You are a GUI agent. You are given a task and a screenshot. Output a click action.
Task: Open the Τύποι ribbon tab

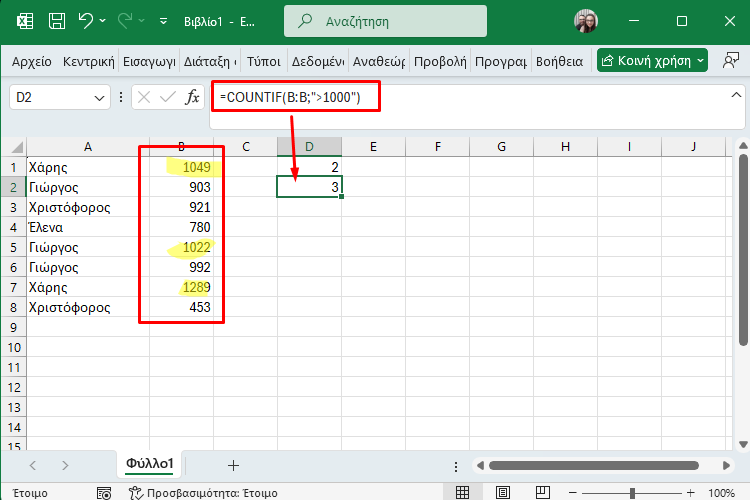(263, 61)
